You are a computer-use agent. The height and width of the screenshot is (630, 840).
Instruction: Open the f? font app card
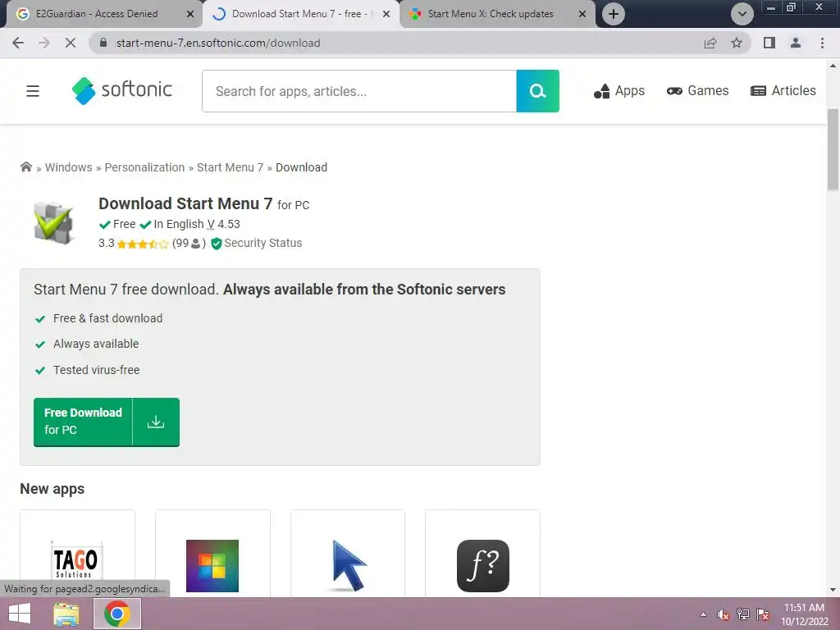pos(482,554)
